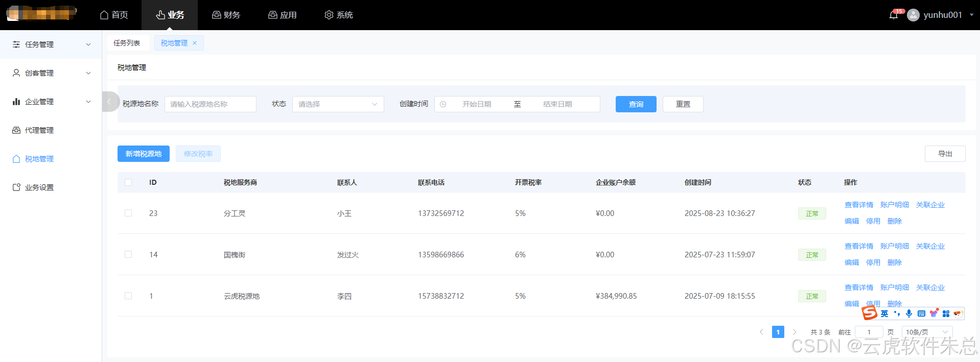The image size is (980, 362).
Task: Click the 税源地名称 input field
Action: (x=210, y=104)
